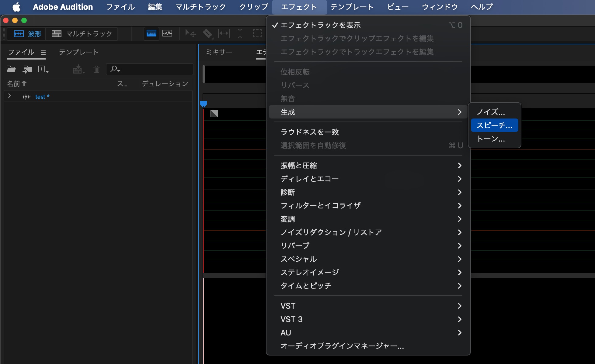Screen dimensions: 595x364
Task: Toggle spectral pitch display icon
Action: (167, 33)
